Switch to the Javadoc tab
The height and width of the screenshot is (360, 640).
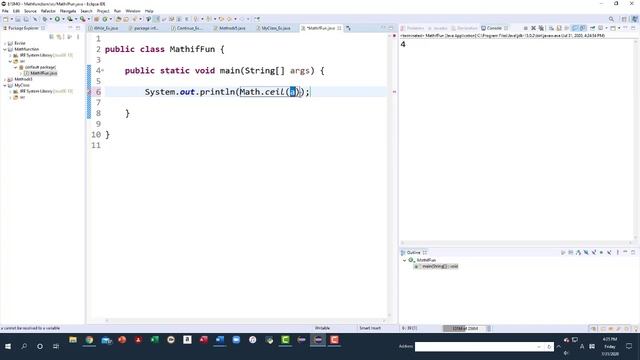click(x=440, y=28)
